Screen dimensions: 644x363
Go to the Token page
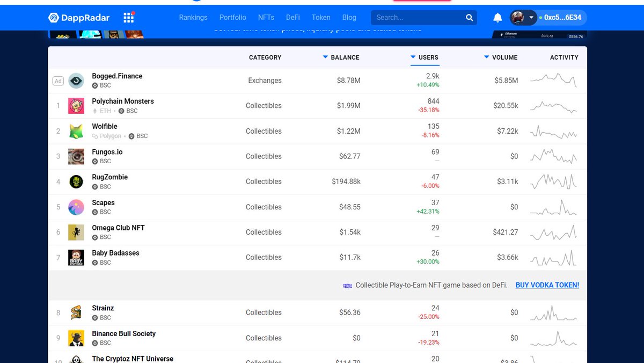(x=321, y=18)
